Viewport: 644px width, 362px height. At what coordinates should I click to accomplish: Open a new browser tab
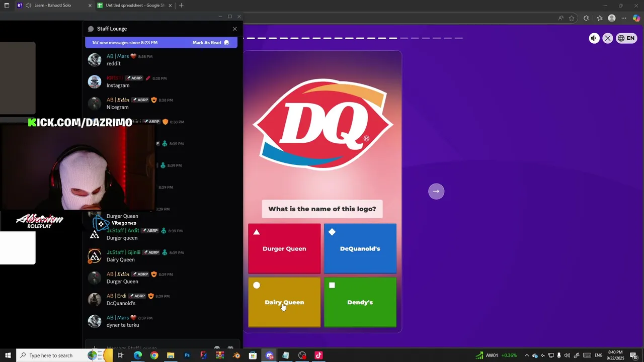181,6
